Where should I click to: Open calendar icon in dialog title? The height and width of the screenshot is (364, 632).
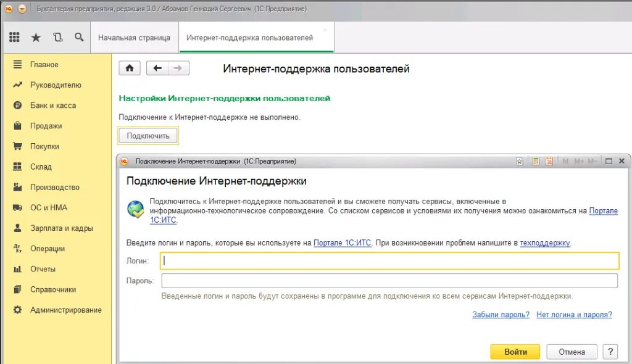pos(549,161)
